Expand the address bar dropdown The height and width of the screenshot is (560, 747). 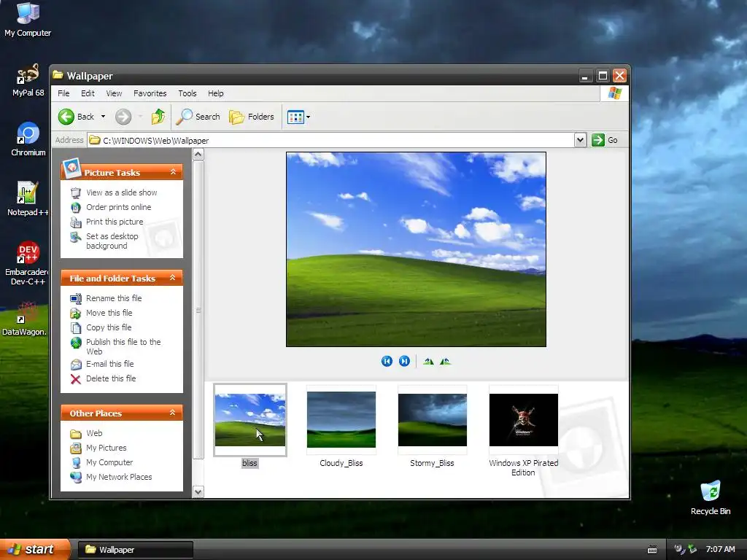580,140
